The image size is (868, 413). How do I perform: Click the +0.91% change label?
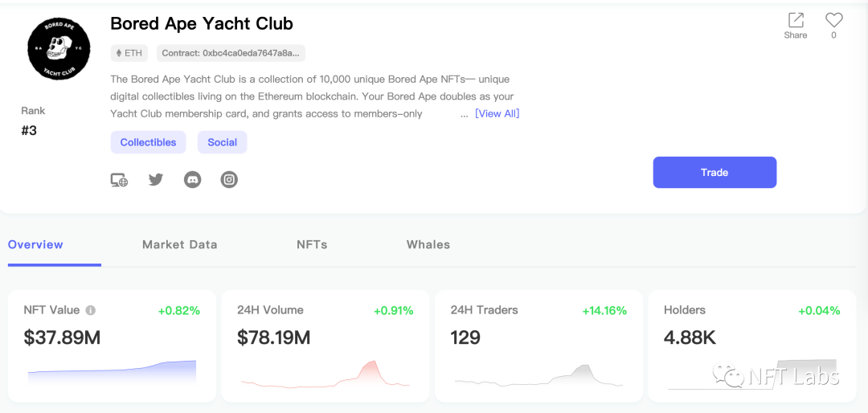click(x=394, y=311)
